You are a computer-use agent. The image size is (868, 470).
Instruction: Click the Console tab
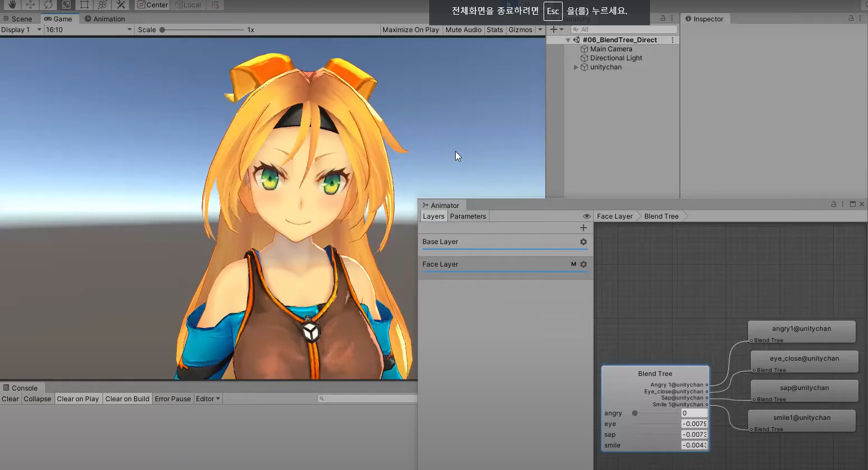pos(21,388)
